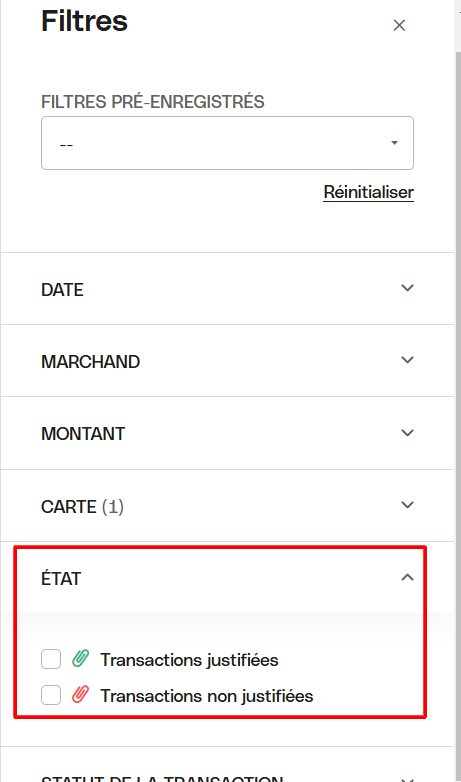Select the CARTE (1) filter heading
Viewport: 461px width, 782px height.
tap(82, 507)
